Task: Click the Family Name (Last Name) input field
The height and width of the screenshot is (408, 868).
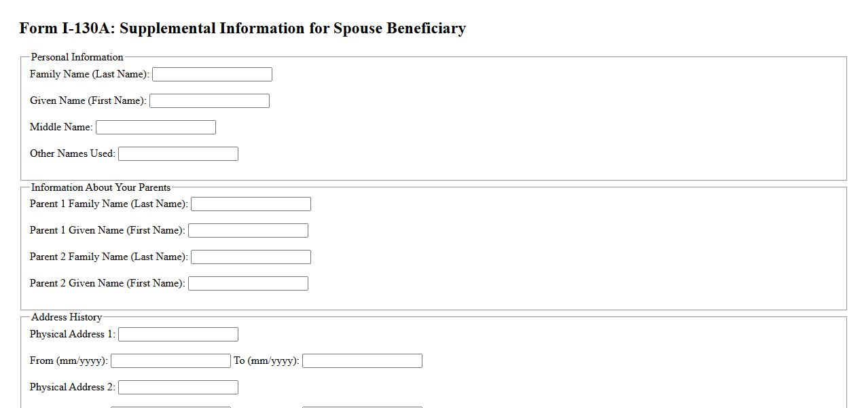Action: point(212,75)
